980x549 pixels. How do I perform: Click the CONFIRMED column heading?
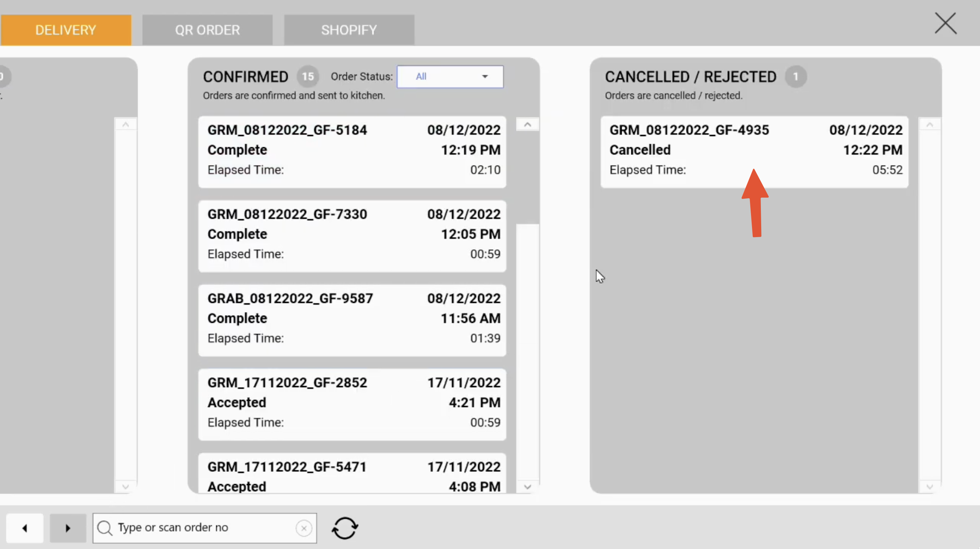pyautogui.click(x=246, y=77)
